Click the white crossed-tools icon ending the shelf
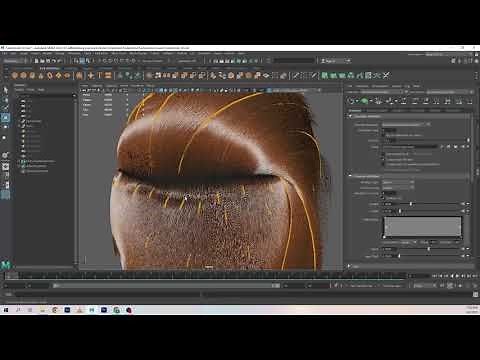This screenshot has height=360, width=480. coord(386,76)
